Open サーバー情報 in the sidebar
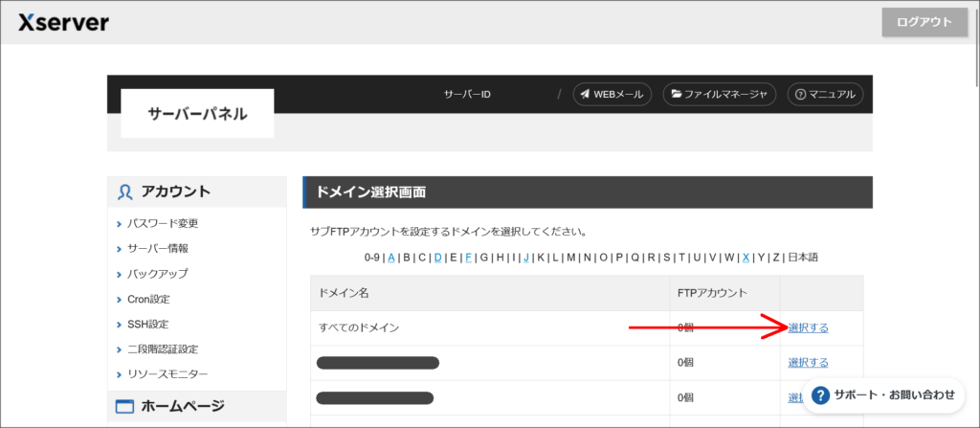The image size is (980, 428). tap(158, 248)
